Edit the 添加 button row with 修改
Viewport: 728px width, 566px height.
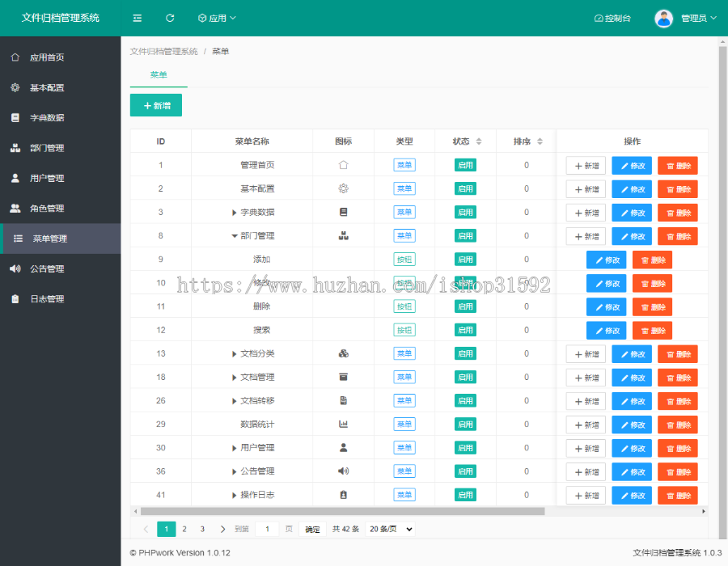tap(607, 260)
